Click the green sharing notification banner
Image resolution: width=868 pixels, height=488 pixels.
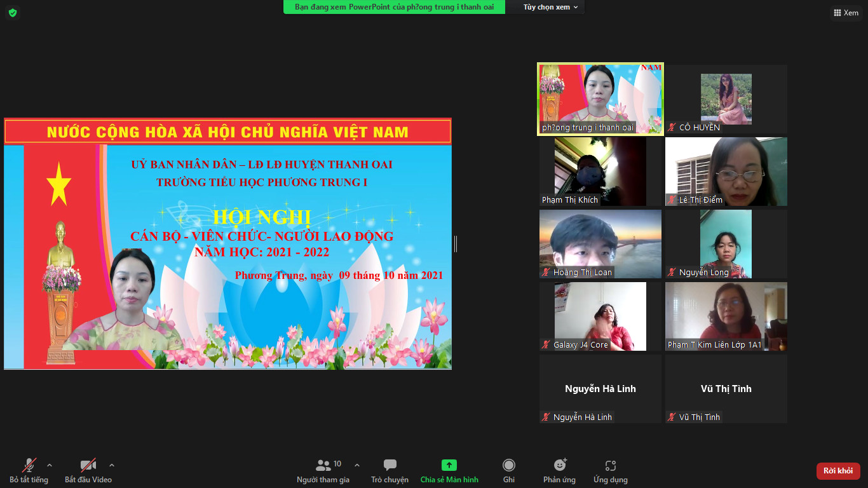(394, 7)
